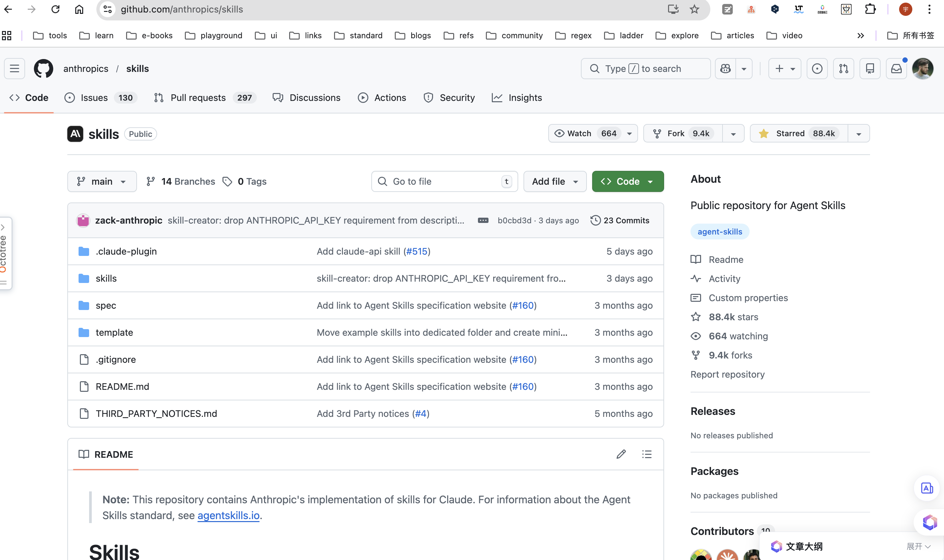Switch to the Issues tab

pos(101,98)
